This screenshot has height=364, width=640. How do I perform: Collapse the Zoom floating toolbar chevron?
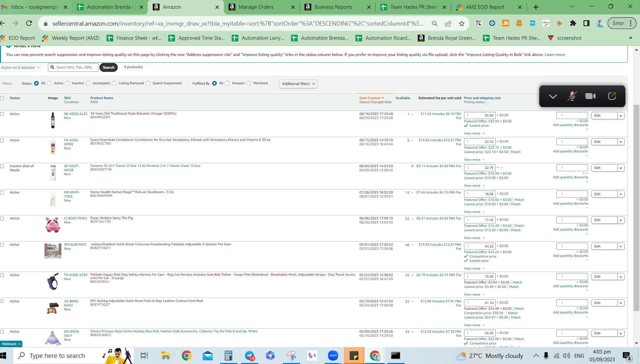[x=553, y=96]
